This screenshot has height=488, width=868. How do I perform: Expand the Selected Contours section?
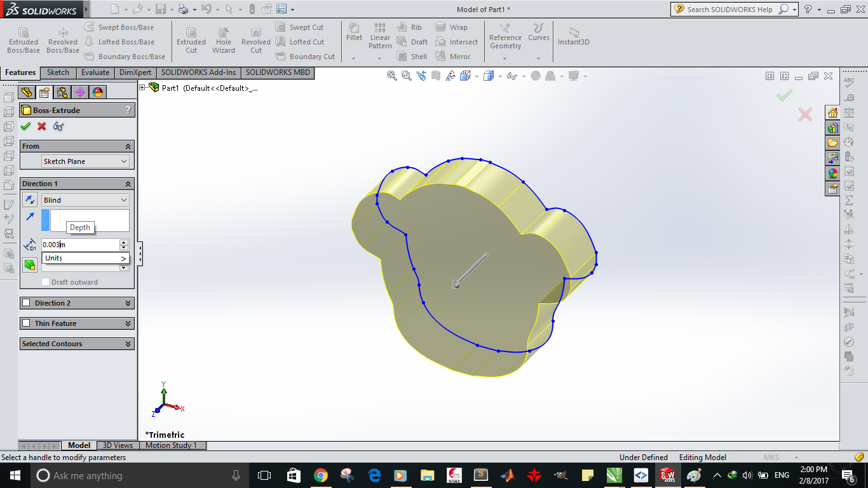click(x=129, y=344)
